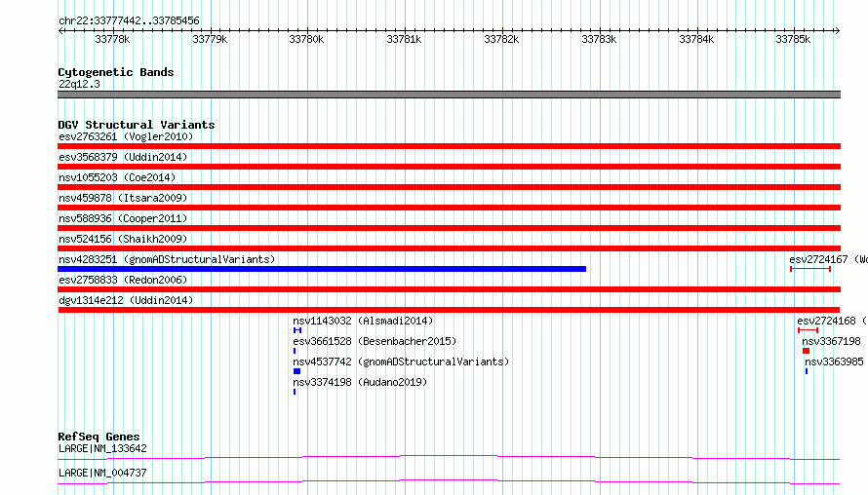The height and width of the screenshot is (495, 868).
Task: Click the nsv3363985 variant label
Action: point(834,362)
